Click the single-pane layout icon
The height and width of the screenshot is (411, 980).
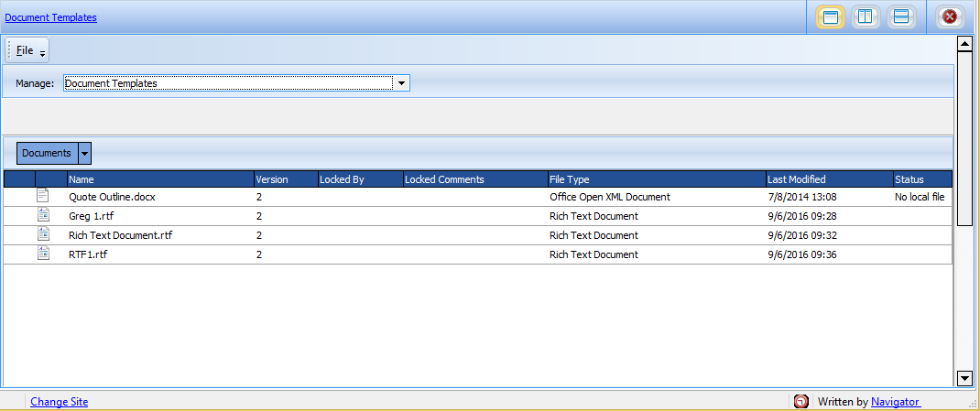tap(831, 16)
